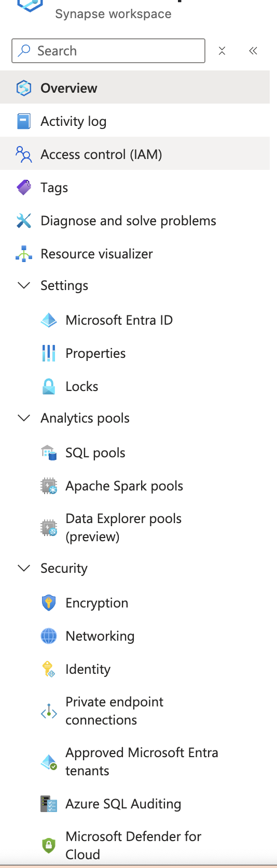Open the Networking globe icon
The width and height of the screenshot is (277, 868).
(x=49, y=636)
